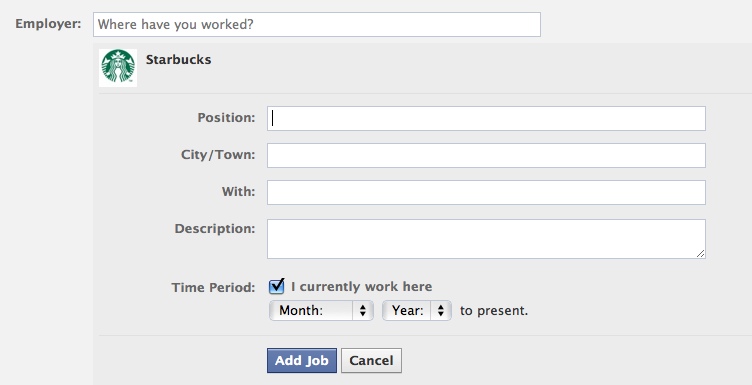Image resolution: width=752 pixels, height=385 pixels.
Task: Click the Year selector up-down arrows
Action: 441,311
